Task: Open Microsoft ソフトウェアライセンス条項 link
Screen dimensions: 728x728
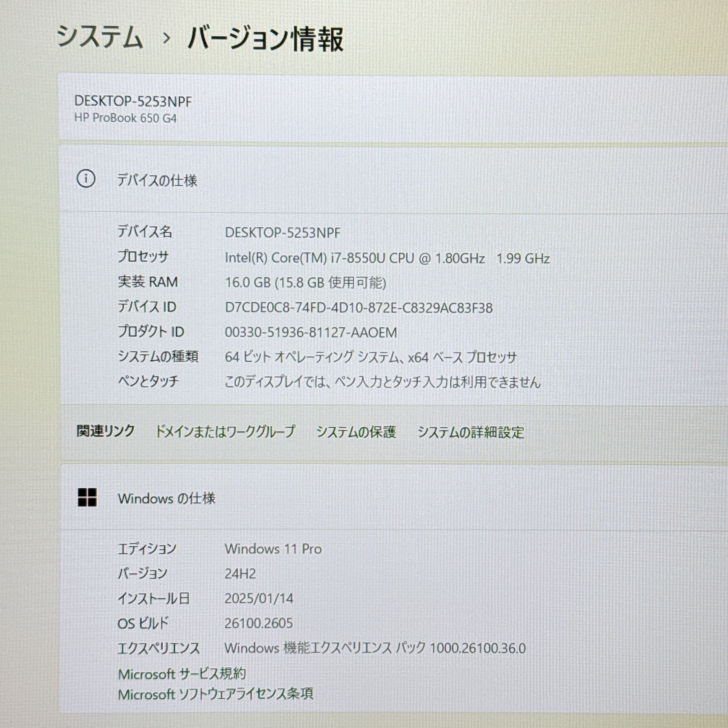Action: (216, 694)
